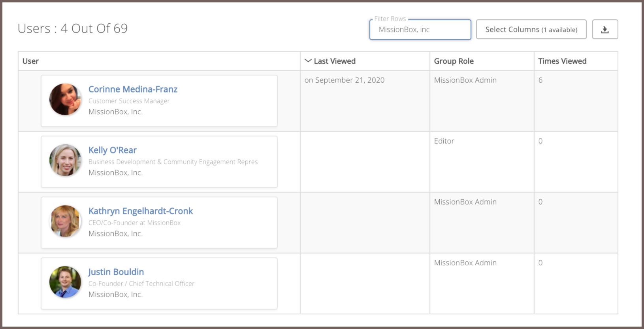This screenshot has width=644, height=329.
Task: Click MissionBox, Inc. under Corinne Medina-Franz
Action: tap(116, 112)
